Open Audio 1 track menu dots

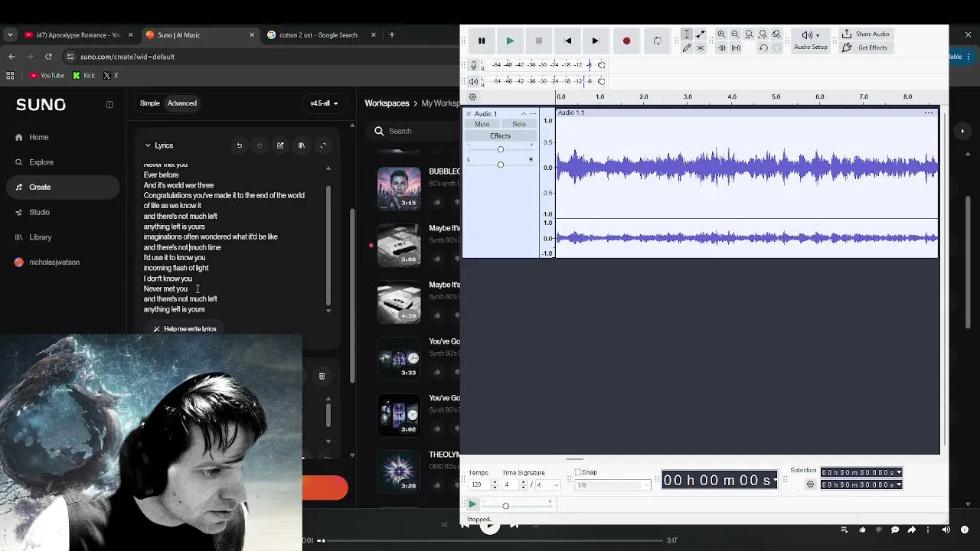pos(533,114)
